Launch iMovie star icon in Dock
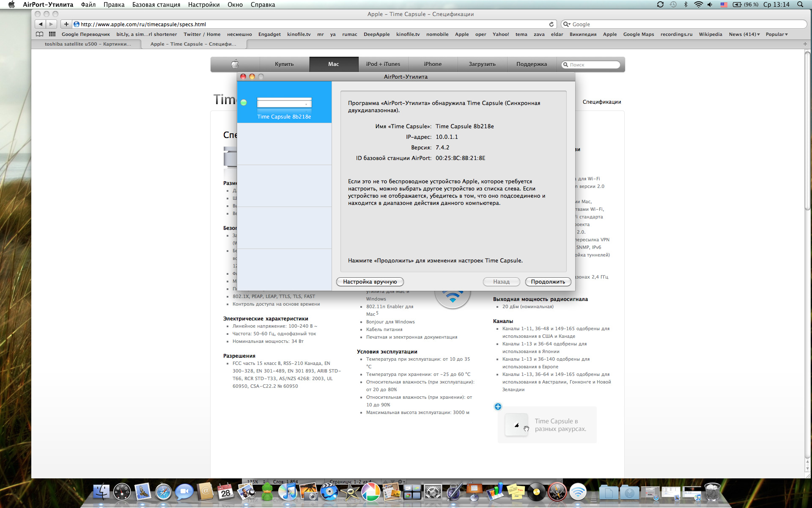This screenshot has height=508, width=812. (350, 492)
